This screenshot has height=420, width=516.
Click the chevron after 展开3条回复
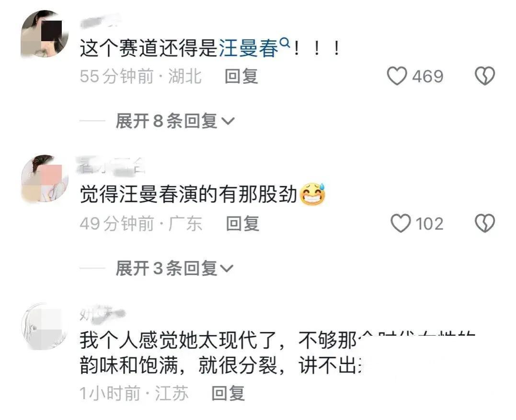[x=227, y=269]
